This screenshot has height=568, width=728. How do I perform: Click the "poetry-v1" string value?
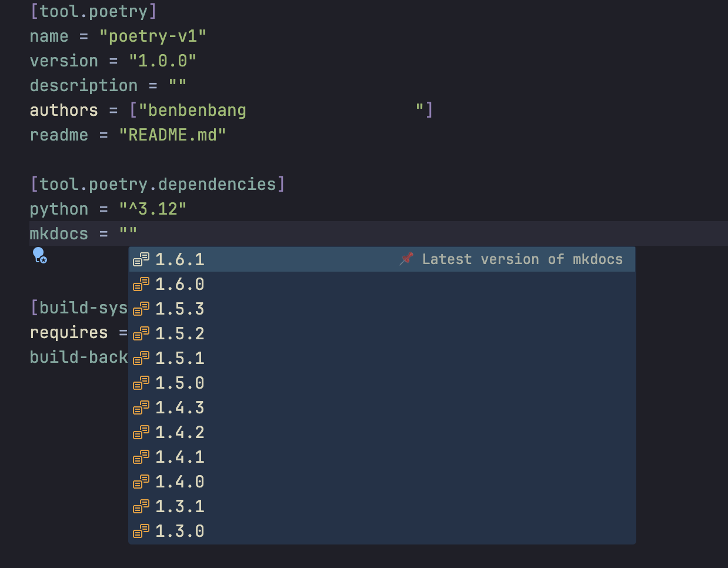coord(153,36)
